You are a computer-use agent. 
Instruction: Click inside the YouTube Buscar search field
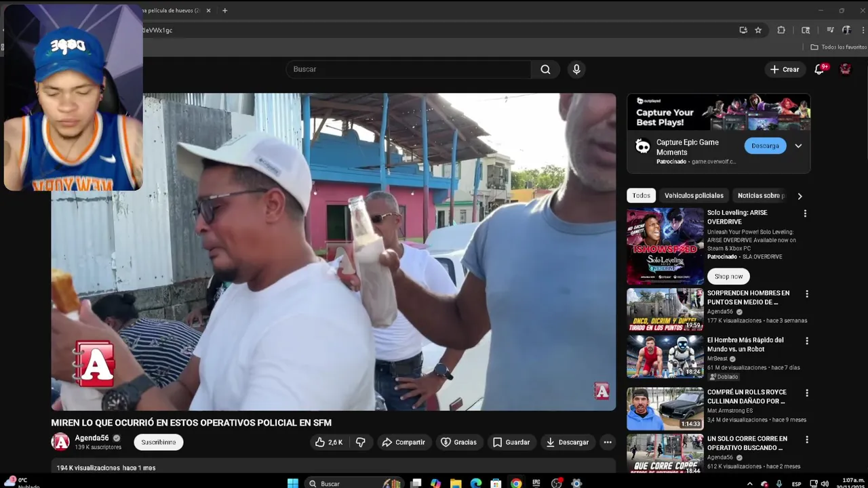pyautogui.click(x=408, y=69)
